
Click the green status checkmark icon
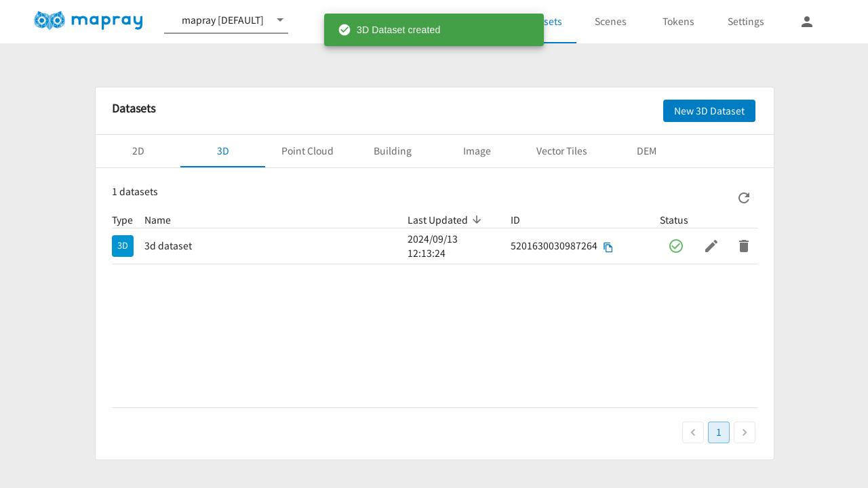(675, 246)
